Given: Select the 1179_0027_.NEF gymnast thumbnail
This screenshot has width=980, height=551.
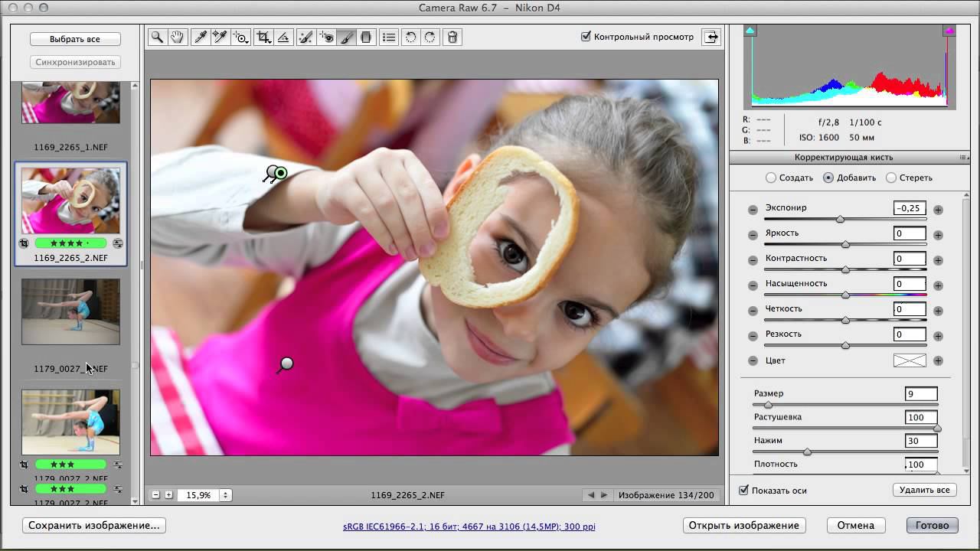Looking at the screenshot, I should coord(70,311).
